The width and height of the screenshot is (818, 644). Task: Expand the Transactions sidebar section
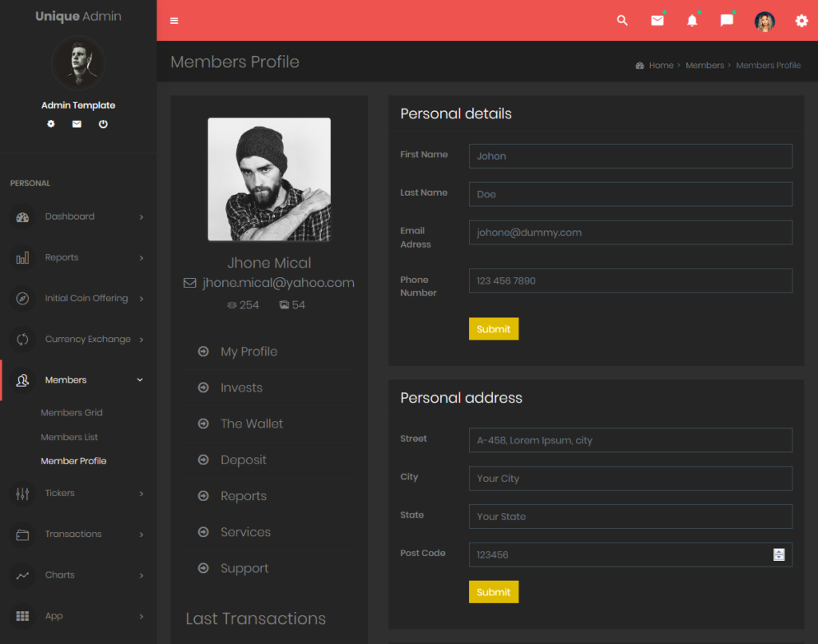(73, 534)
